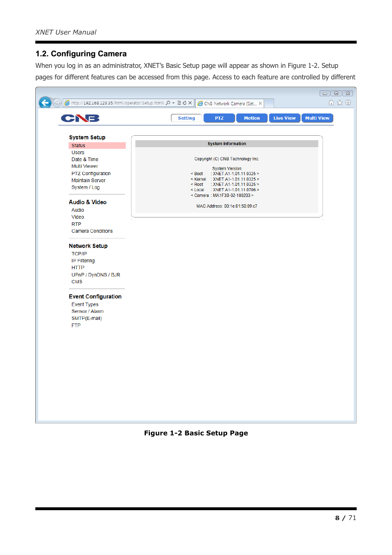Click the System Information header bar
The width and height of the screenshot is (392, 555).
(227, 144)
